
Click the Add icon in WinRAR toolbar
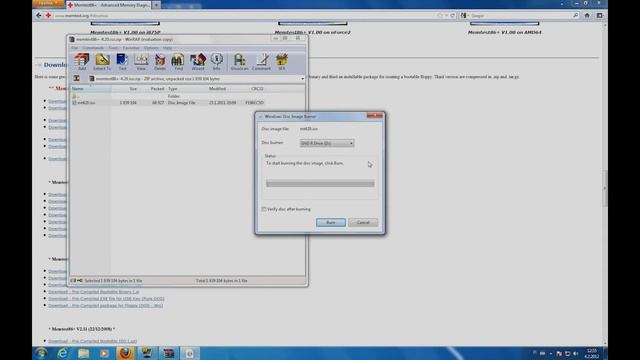click(82, 62)
